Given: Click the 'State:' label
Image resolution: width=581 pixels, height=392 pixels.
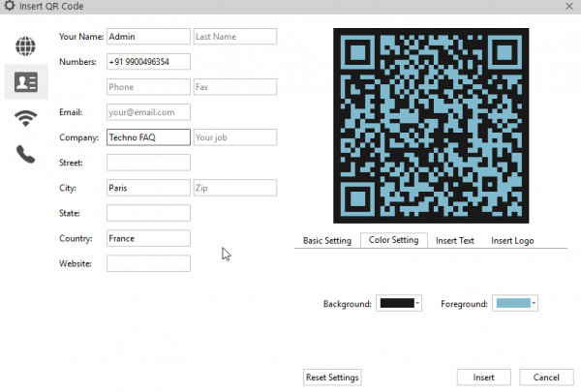Looking at the screenshot, I should point(70,213).
